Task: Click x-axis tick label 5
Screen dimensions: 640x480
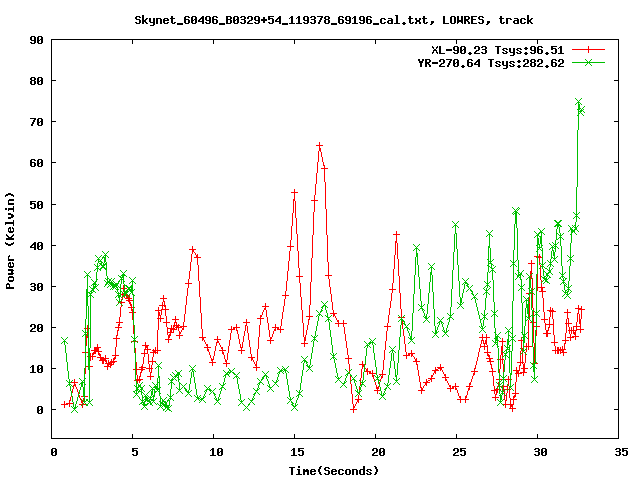Action: tap(134, 452)
